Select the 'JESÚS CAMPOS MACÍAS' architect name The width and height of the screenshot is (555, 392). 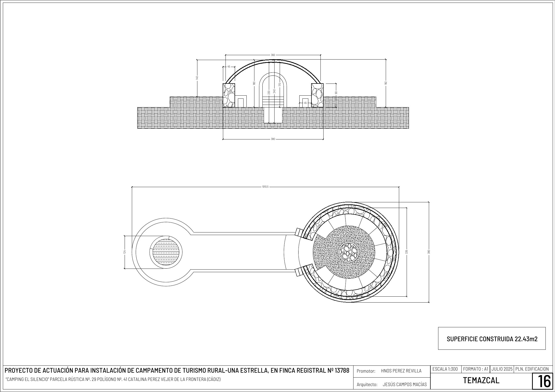(x=405, y=384)
